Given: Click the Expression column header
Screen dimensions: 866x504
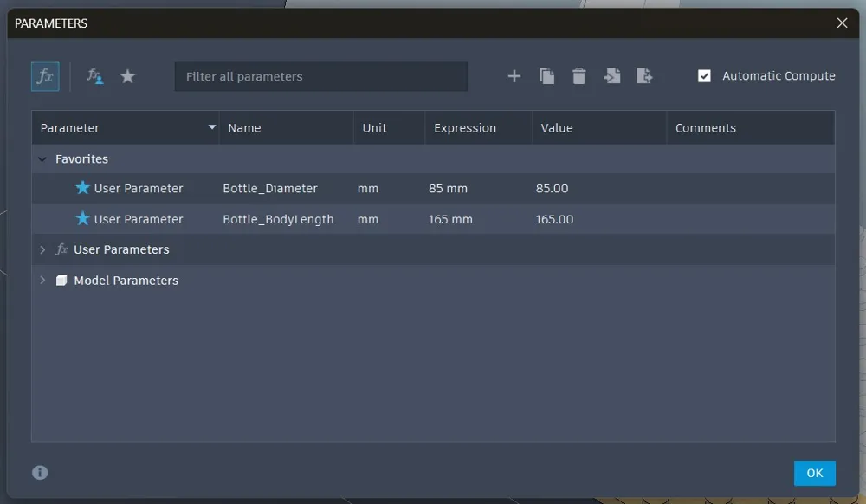Looking at the screenshot, I should [479, 128].
